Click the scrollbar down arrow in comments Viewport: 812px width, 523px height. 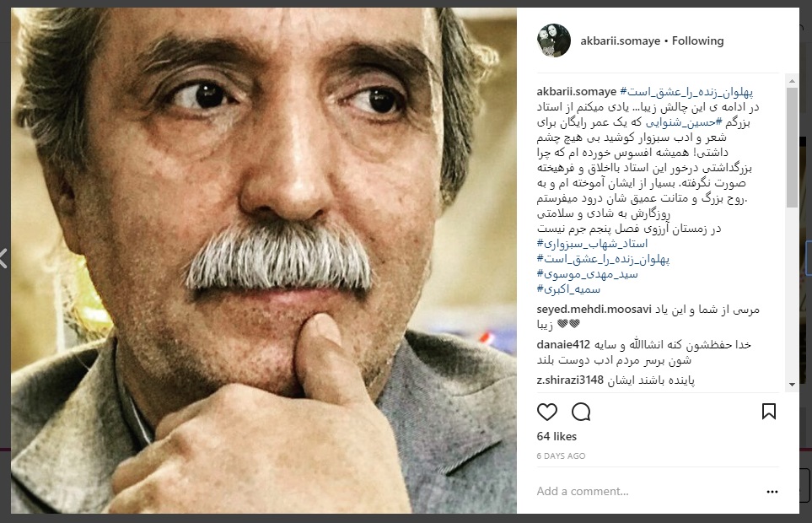(x=792, y=384)
